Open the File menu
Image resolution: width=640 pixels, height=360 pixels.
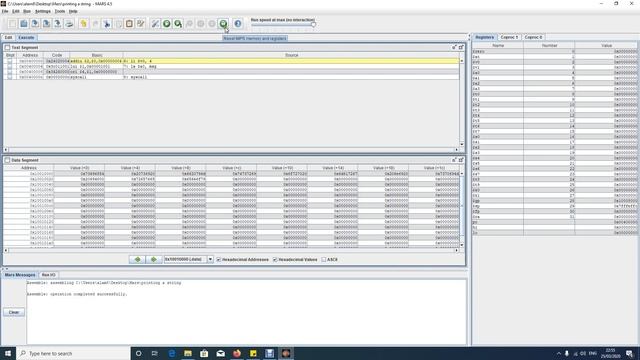coord(5,11)
